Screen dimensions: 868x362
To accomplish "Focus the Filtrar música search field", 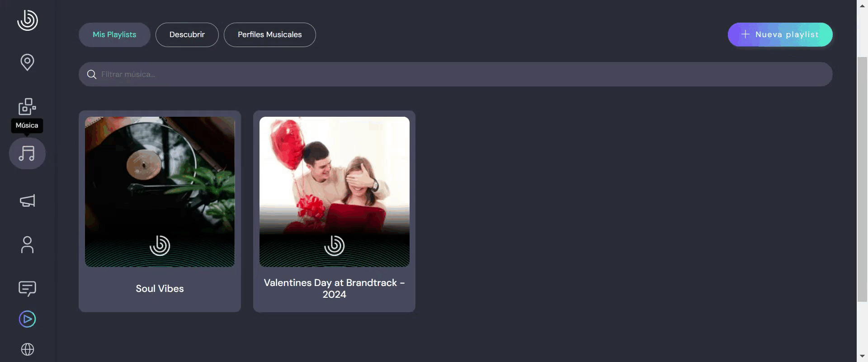I will 452,75.
